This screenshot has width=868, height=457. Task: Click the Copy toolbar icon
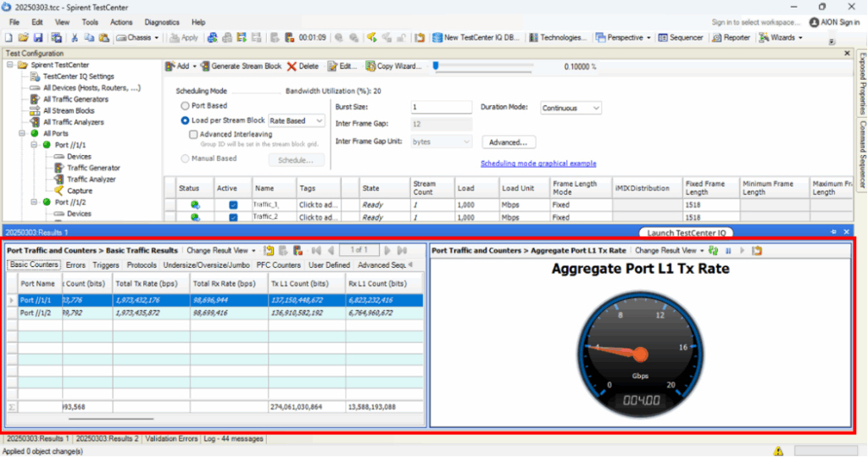[x=89, y=37]
